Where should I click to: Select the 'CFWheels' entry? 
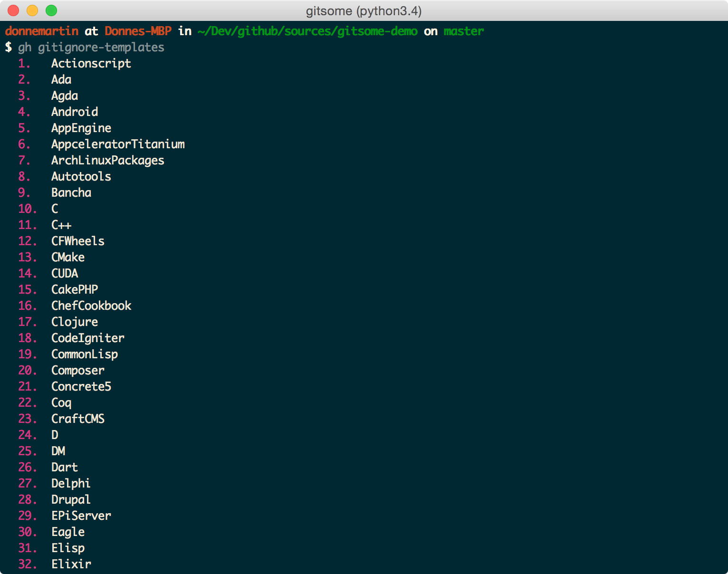(78, 241)
